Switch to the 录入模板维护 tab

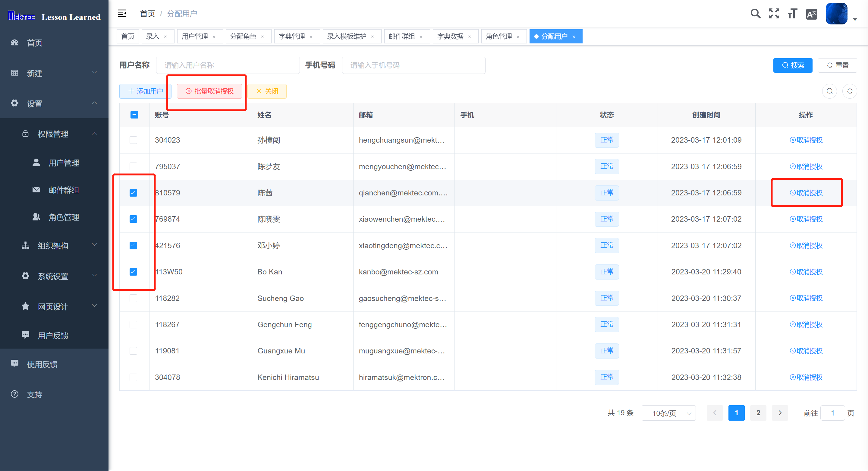(352, 36)
